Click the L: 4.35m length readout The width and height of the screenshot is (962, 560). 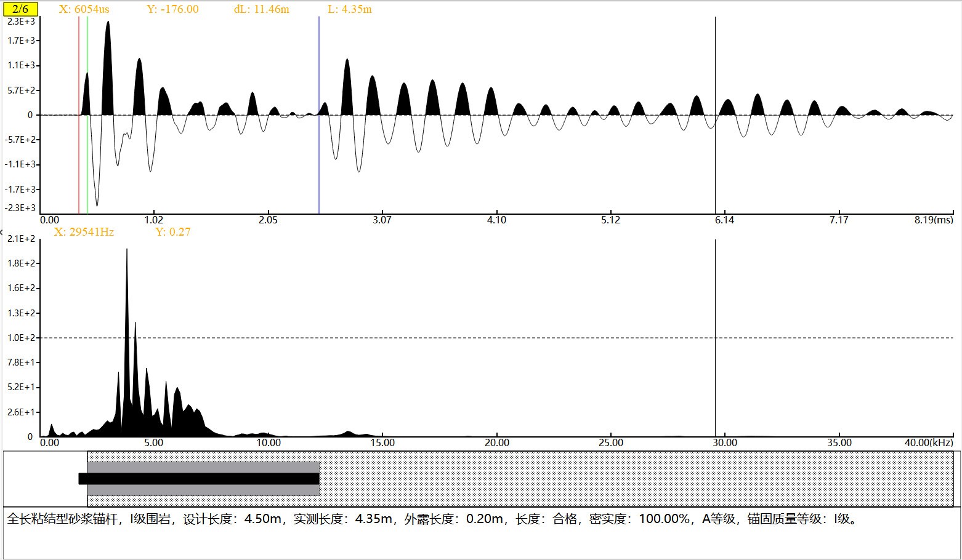coord(350,9)
